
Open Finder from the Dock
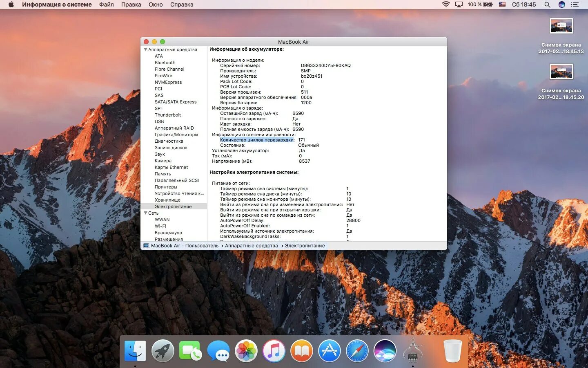tap(135, 351)
